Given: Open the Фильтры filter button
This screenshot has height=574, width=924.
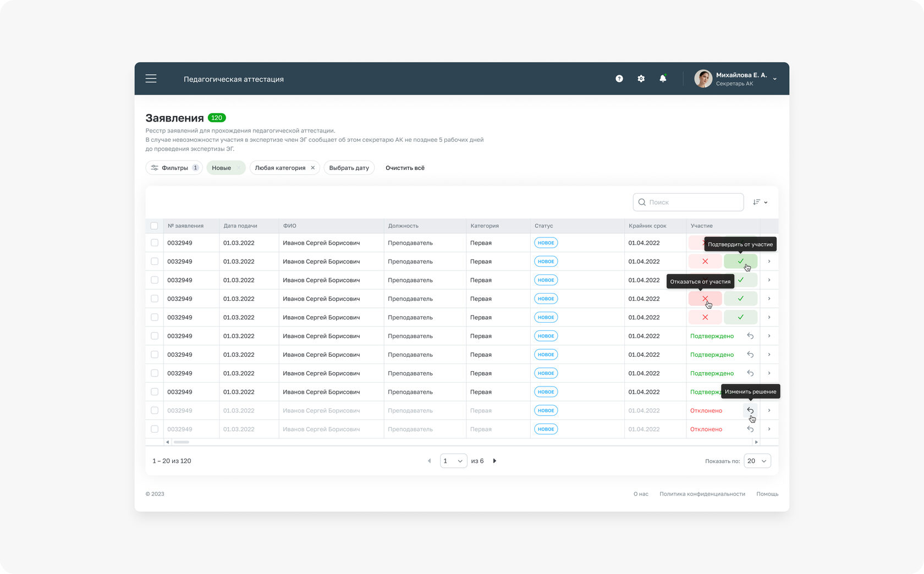Looking at the screenshot, I should [174, 168].
